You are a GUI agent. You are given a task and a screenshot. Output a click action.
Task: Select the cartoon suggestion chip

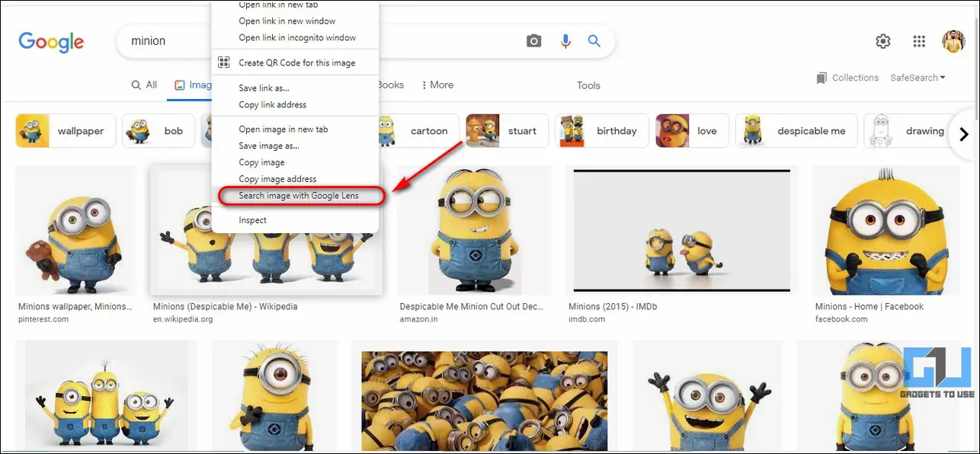coord(420,131)
